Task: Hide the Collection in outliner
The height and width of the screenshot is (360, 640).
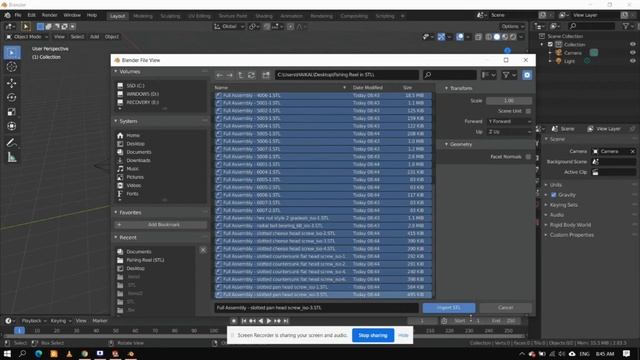Action: click(632, 44)
